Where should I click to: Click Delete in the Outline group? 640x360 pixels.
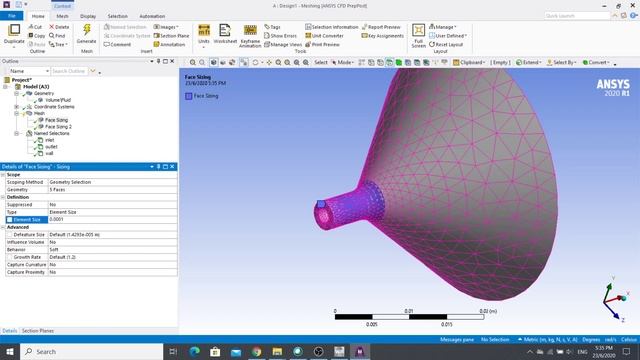point(59,27)
